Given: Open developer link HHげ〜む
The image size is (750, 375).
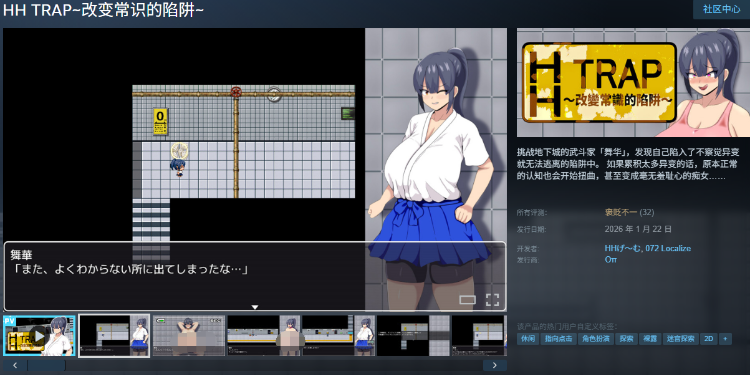Looking at the screenshot, I should (x=622, y=248).
